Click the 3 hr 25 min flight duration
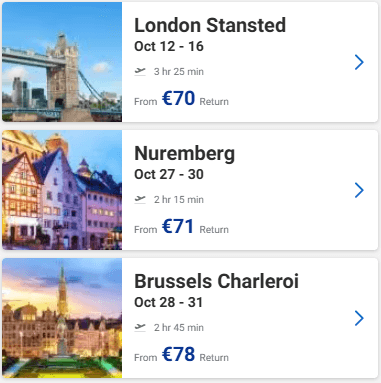This screenshot has height=383, width=381. (x=179, y=72)
